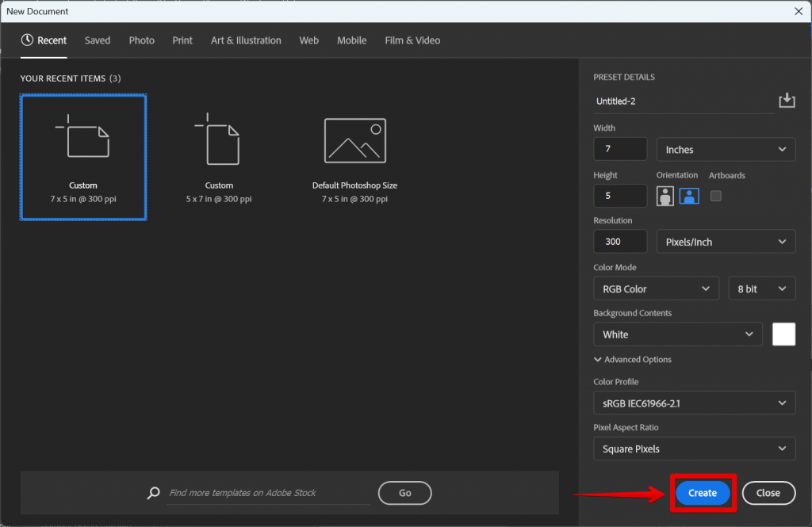Open the Pixel Aspect Ratio dropdown
Image resolution: width=812 pixels, height=527 pixels.
(694, 449)
